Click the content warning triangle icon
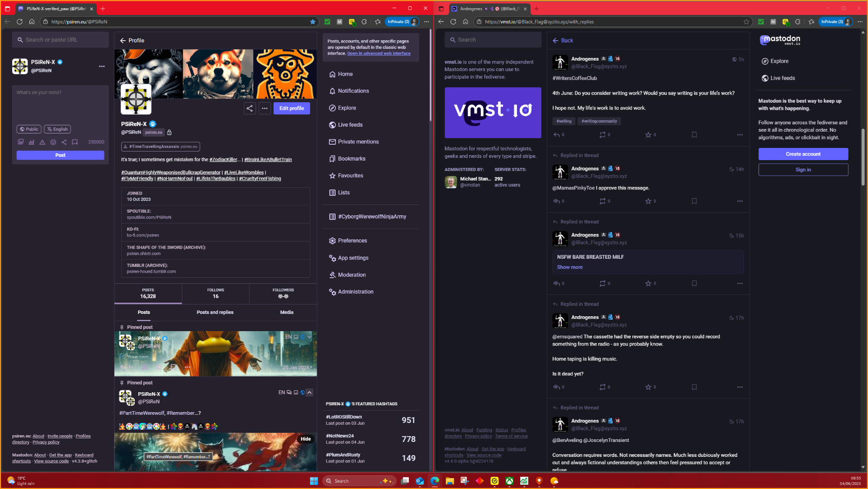This screenshot has height=489, width=868. tap(43, 142)
